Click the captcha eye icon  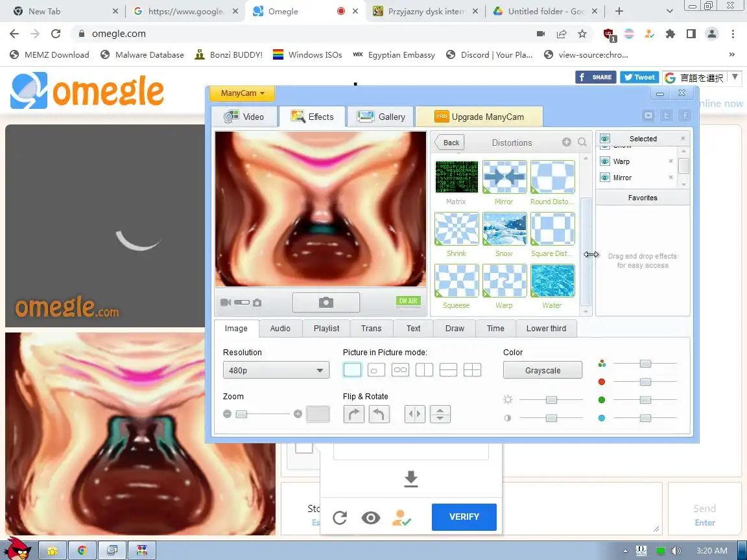pyautogui.click(x=371, y=517)
